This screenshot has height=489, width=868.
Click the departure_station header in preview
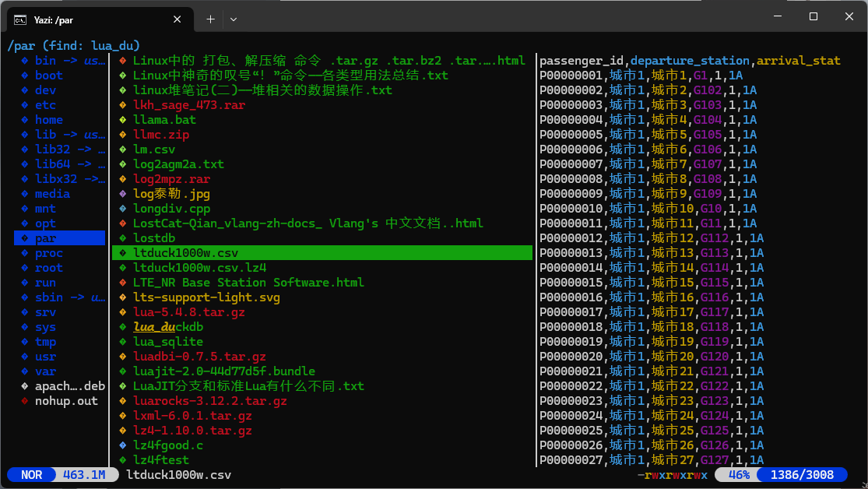click(690, 61)
